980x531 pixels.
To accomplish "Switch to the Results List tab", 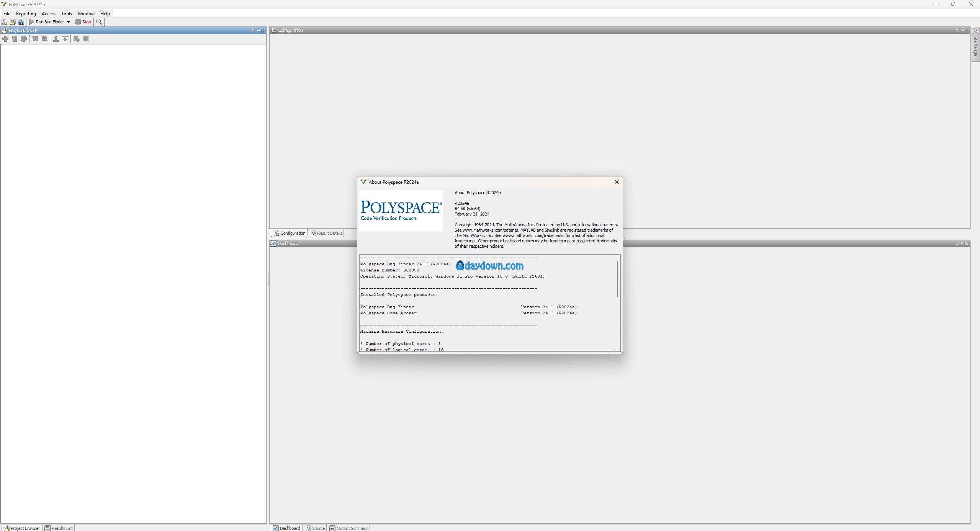I will point(59,528).
